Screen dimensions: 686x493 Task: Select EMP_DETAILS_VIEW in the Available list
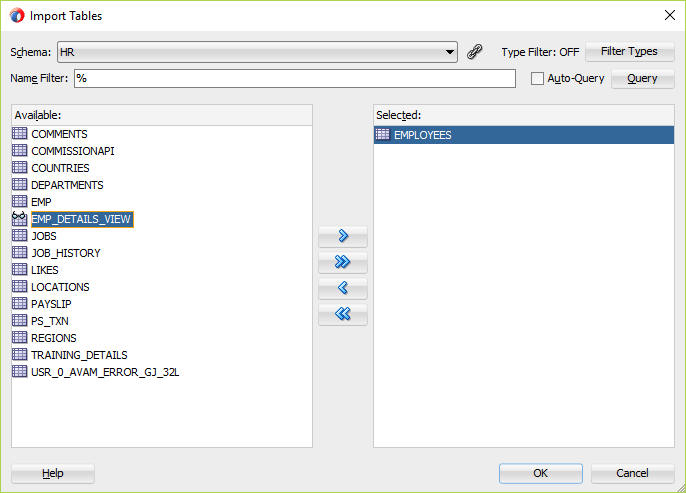pos(82,219)
